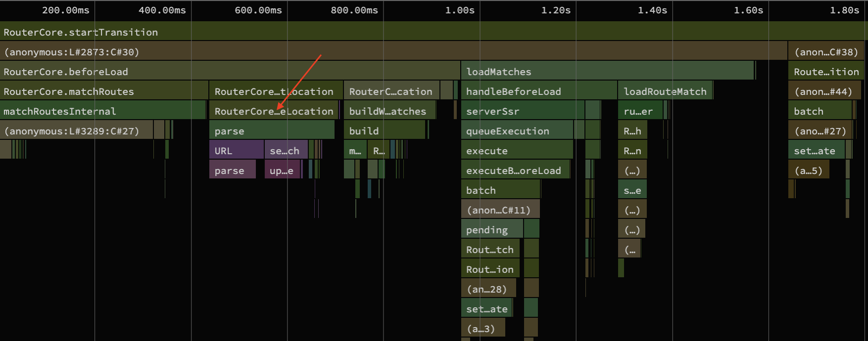The width and height of the screenshot is (868, 341).
Task: Click the up…e frame
Action: click(283, 170)
